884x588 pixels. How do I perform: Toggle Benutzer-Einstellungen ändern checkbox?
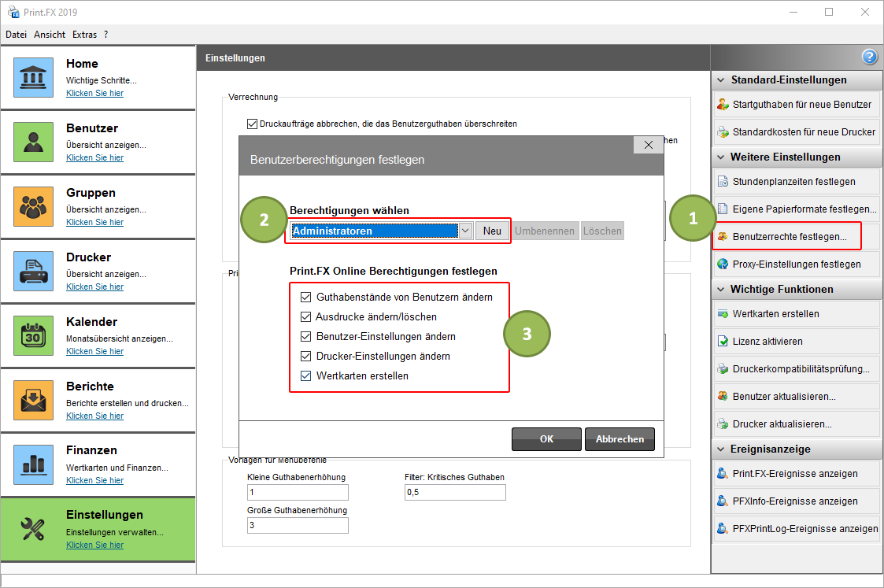306,337
